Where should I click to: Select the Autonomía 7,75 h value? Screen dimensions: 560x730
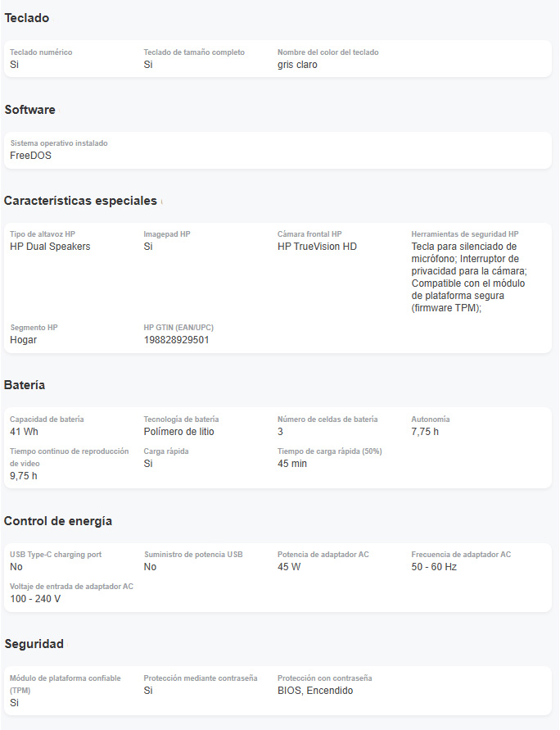point(425,432)
